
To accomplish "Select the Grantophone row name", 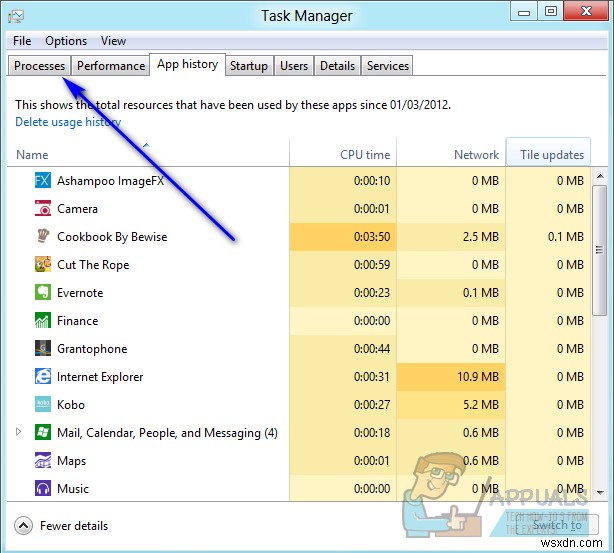I will tap(92, 349).
